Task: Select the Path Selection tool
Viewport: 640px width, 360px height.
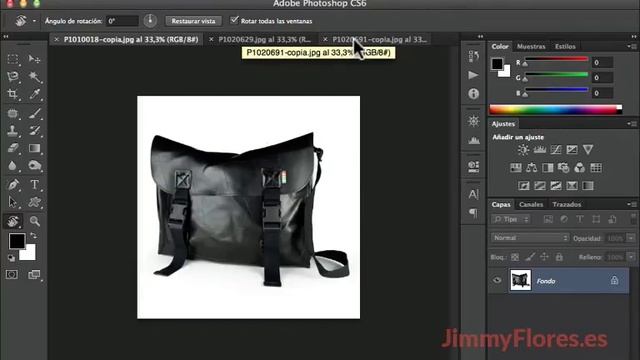Action: click(x=13, y=202)
